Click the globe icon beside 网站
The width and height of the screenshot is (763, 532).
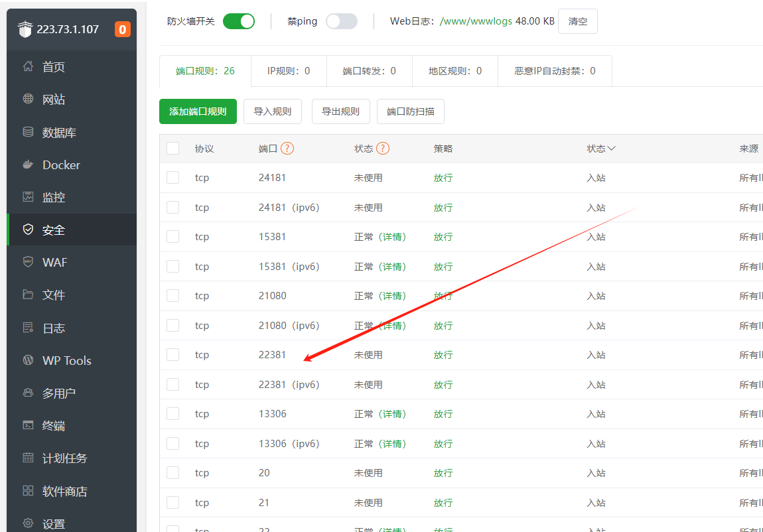pyautogui.click(x=29, y=99)
